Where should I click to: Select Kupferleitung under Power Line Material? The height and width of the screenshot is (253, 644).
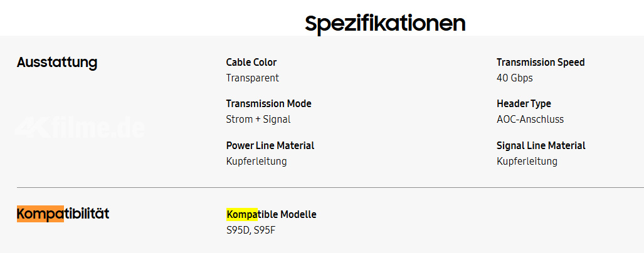point(256,161)
